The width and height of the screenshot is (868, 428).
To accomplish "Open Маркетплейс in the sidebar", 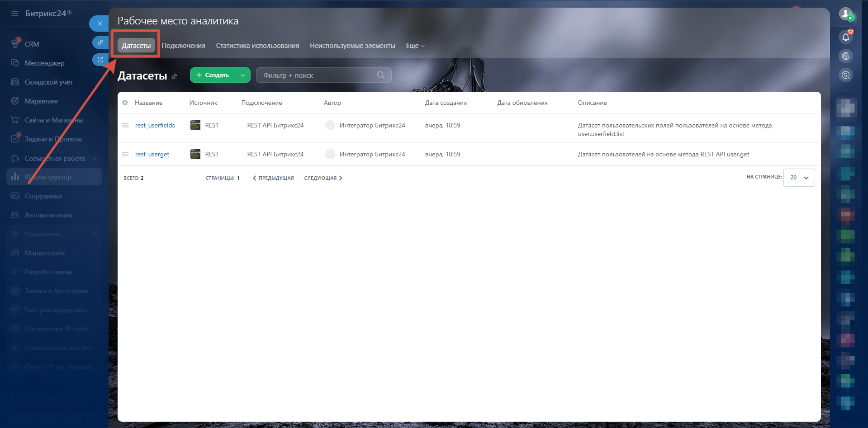I will click(45, 253).
